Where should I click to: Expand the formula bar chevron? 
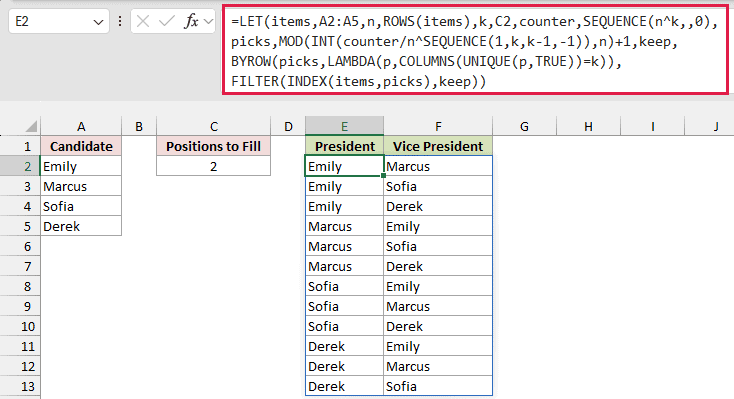209,22
